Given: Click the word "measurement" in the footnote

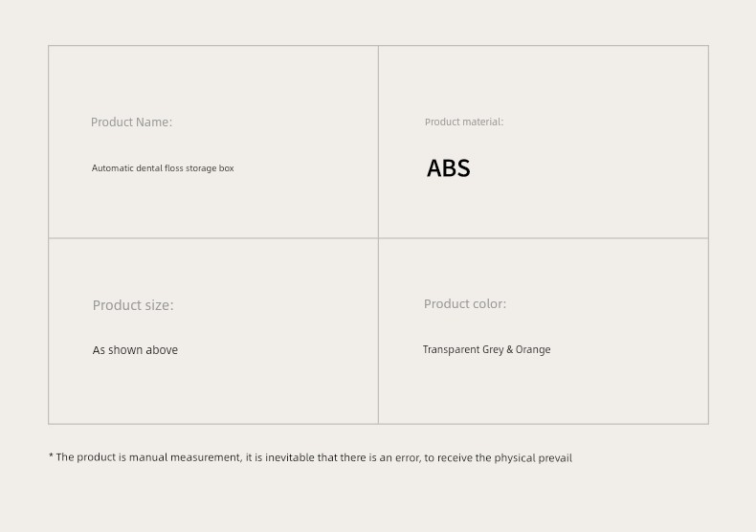Looking at the screenshot, I should tap(207, 457).
